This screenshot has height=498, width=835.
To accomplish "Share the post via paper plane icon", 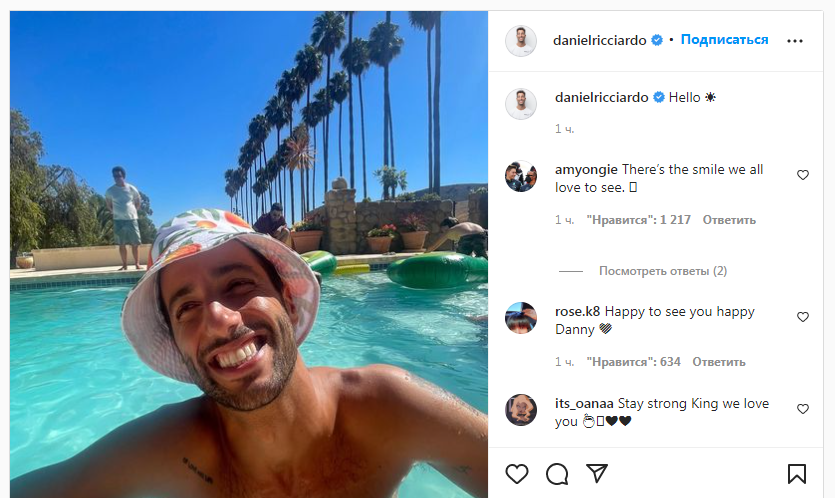I will click(x=597, y=473).
